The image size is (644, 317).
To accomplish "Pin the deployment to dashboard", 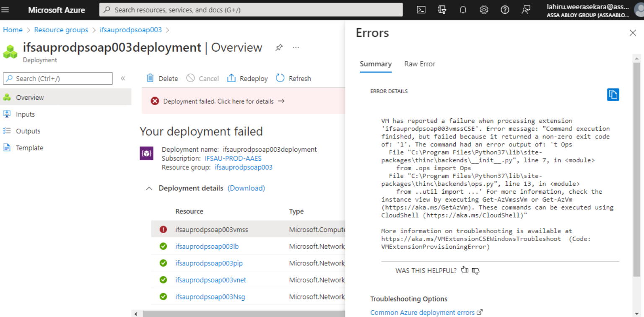I will point(279,48).
